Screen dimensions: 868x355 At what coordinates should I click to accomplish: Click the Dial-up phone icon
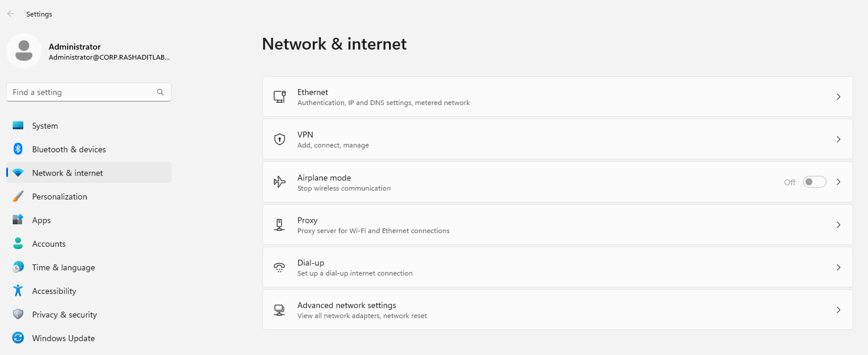(279, 267)
